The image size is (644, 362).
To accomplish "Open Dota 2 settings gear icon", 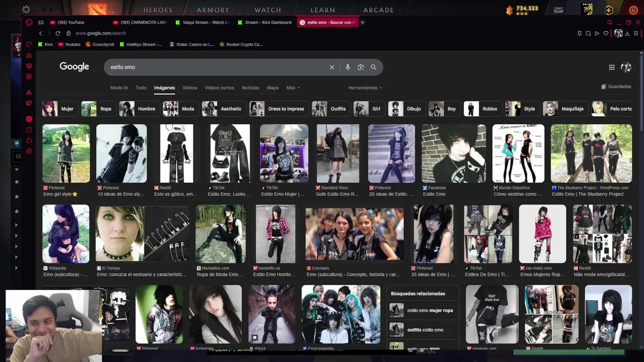I will (26, 10).
